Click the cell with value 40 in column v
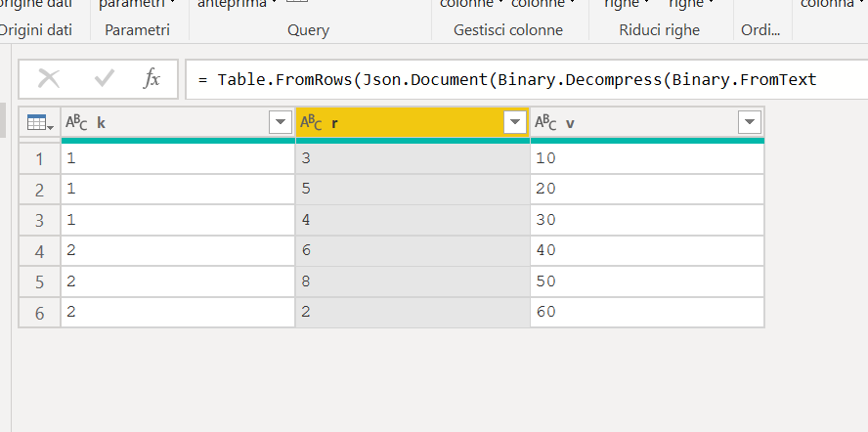Screen dimensions: 868x432 [647, 251]
